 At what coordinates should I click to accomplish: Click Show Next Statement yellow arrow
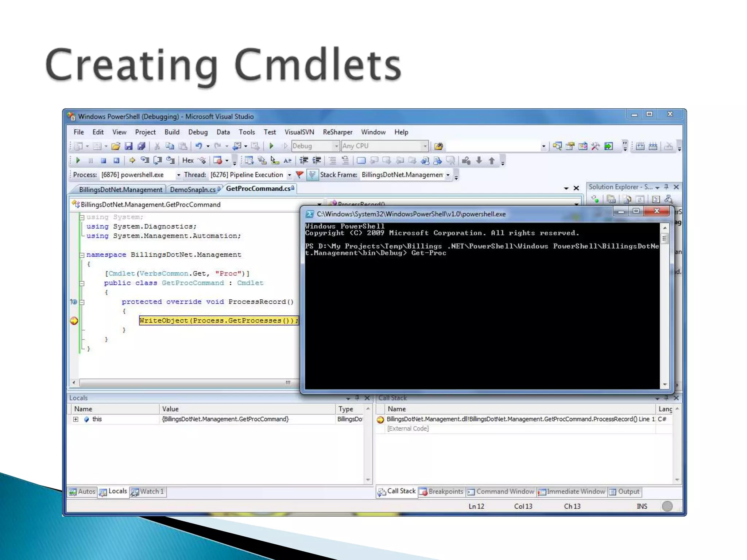pos(132,160)
